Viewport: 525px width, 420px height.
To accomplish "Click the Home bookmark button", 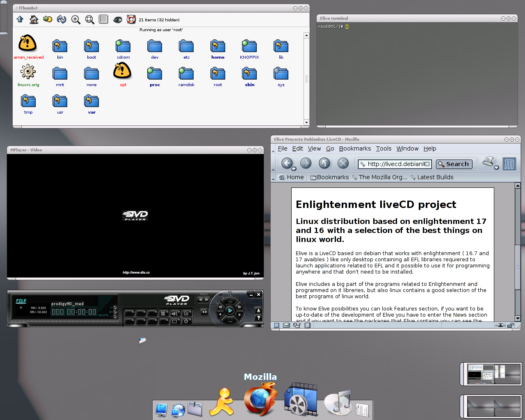I will (291, 177).
